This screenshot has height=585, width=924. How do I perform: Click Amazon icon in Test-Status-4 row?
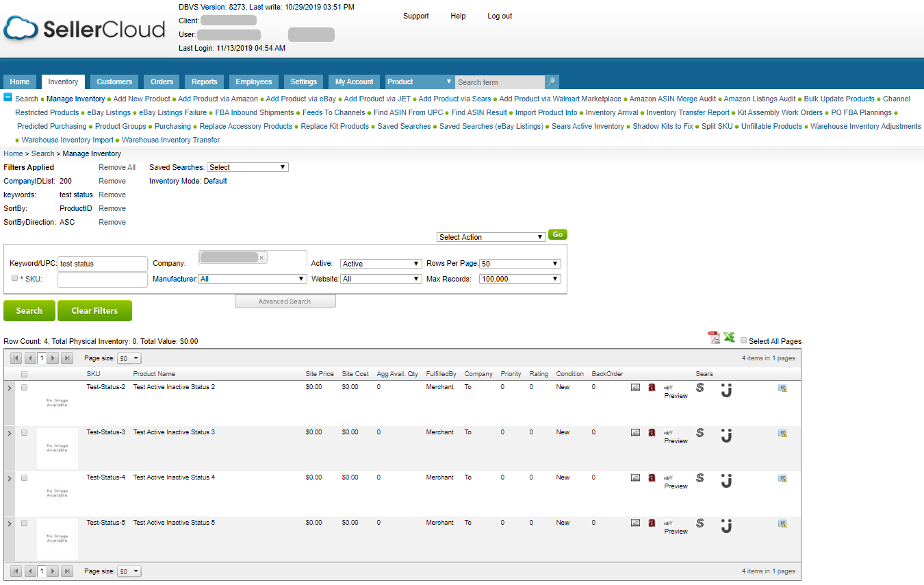(652, 478)
